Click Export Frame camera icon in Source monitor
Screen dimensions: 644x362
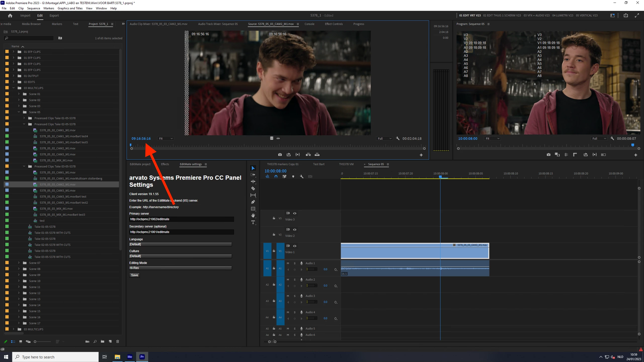(x=280, y=155)
